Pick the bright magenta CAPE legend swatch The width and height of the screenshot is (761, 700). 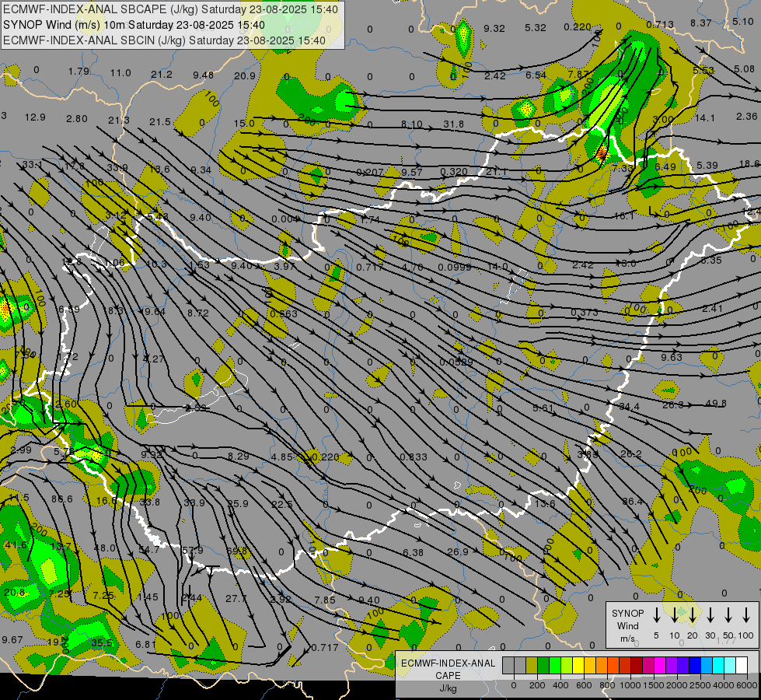click(660, 666)
